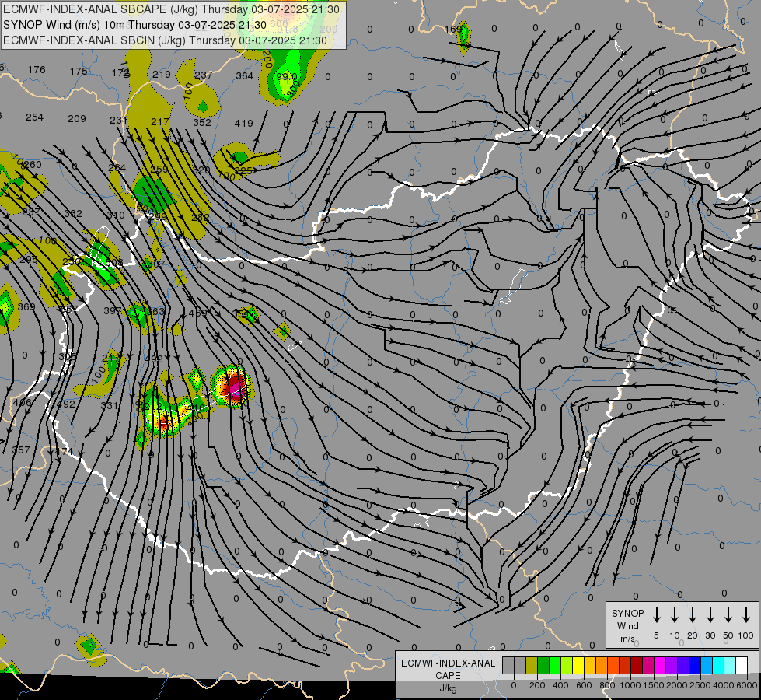Click the map value 169 near the top
The image size is (761, 700).
click(453, 29)
